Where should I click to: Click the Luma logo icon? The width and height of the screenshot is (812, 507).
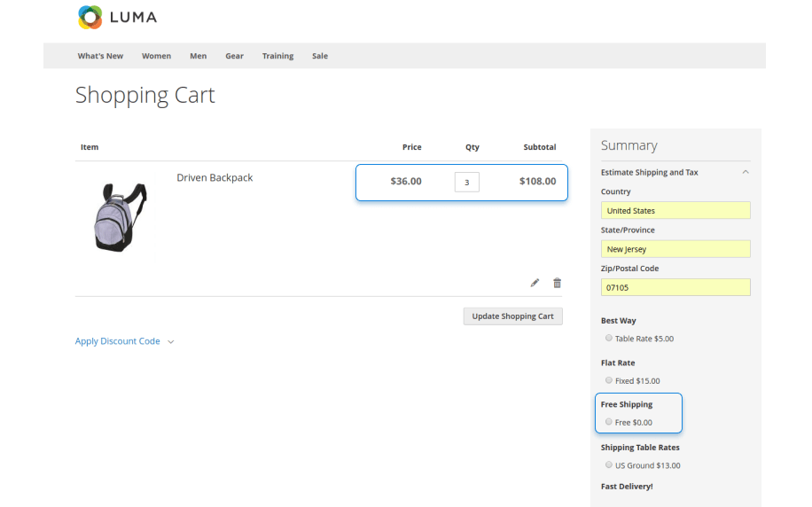click(90, 17)
